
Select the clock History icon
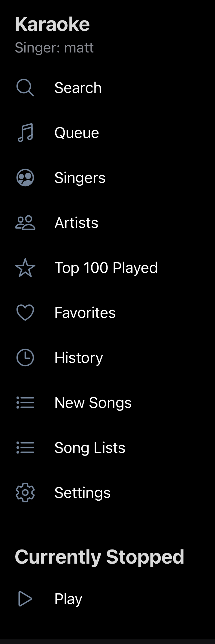point(25,358)
